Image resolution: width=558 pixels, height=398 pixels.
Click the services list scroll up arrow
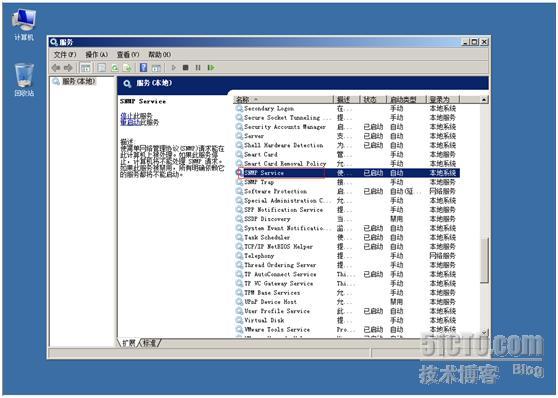484,100
